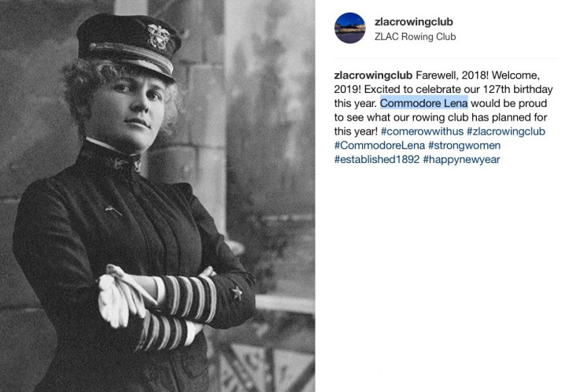Click the small pin on the uniform chest
This screenshot has height=392, width=569.
tap(113, 210)
